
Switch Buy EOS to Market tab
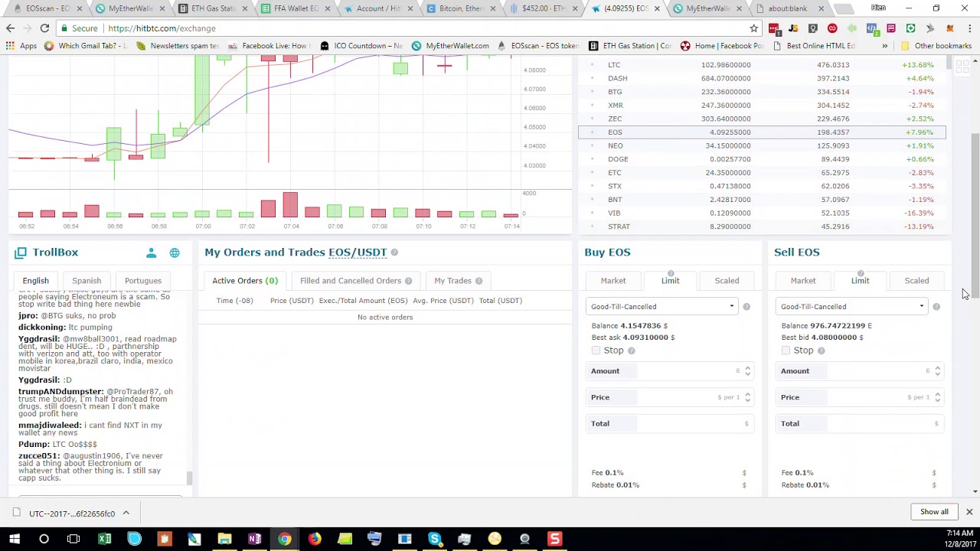point(613,281)
